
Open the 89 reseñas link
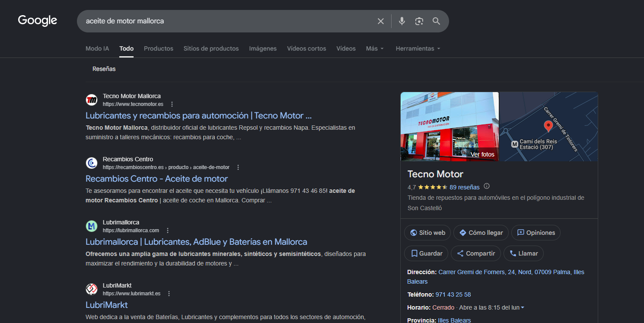point(465,187)
